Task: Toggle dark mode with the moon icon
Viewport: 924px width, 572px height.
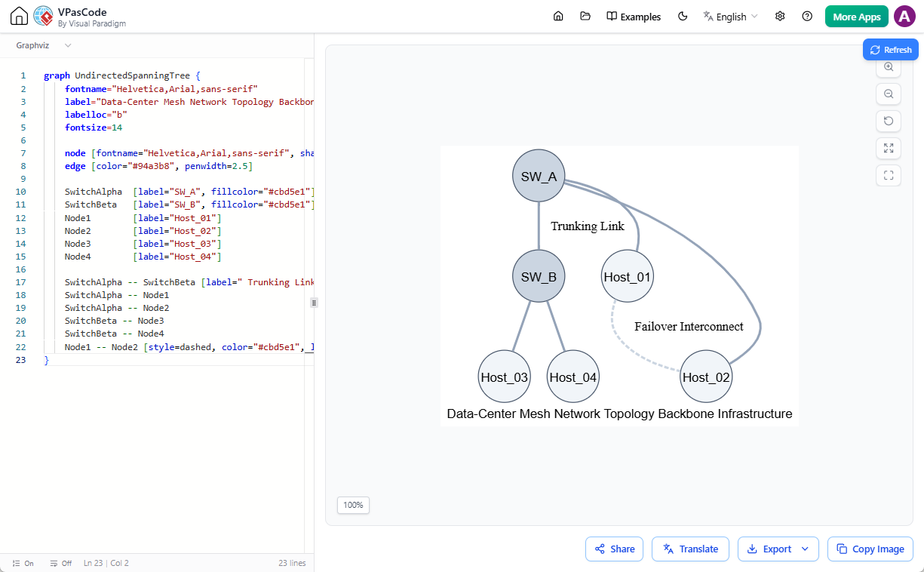Action: [x=683, y=17]
